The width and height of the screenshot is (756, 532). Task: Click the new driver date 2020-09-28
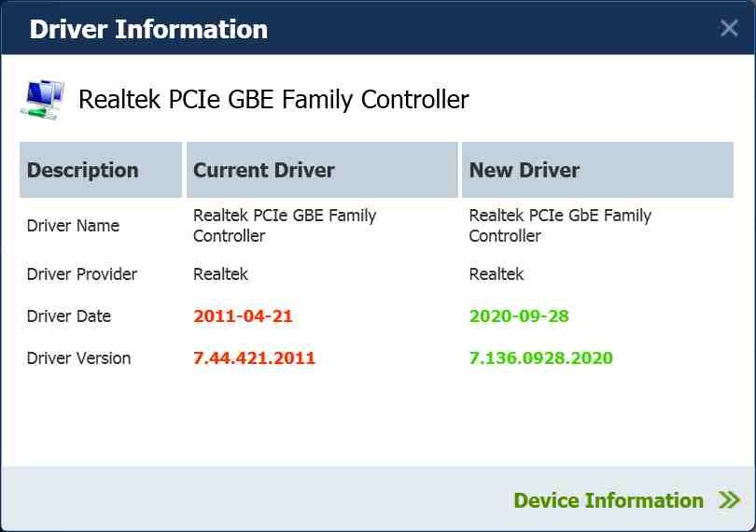click(519, 315)
